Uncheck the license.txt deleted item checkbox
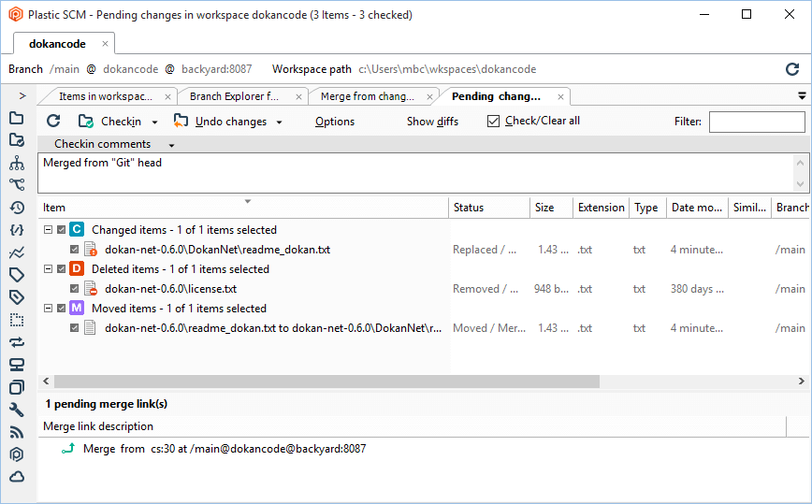Viewport: 812px width, 504px height. pyautogui.click(x=75, y=289)
